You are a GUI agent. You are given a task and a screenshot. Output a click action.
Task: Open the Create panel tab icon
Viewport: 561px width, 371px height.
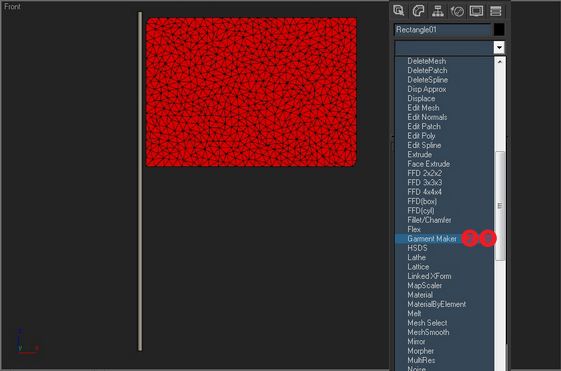pos(399,10)
